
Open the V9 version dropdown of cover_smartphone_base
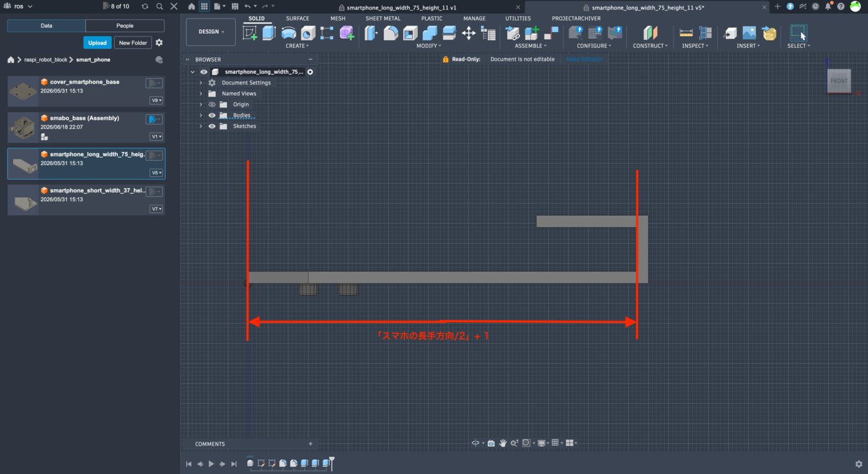[156, 101]
